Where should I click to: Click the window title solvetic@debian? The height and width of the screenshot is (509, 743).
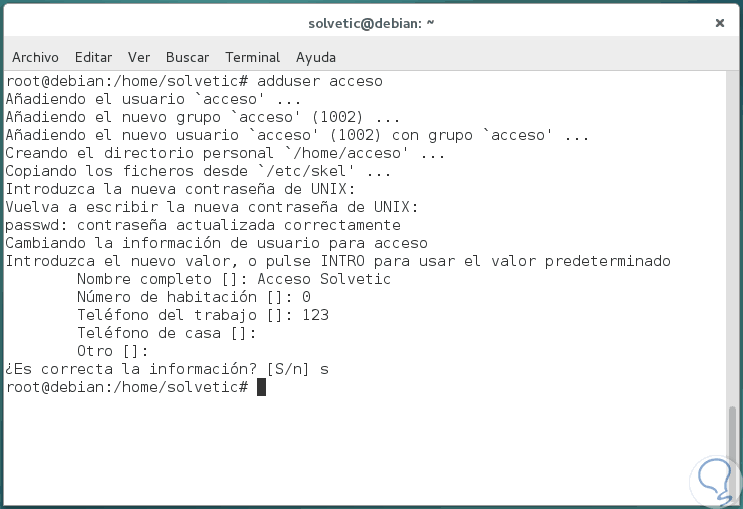[x=371, y=23]
